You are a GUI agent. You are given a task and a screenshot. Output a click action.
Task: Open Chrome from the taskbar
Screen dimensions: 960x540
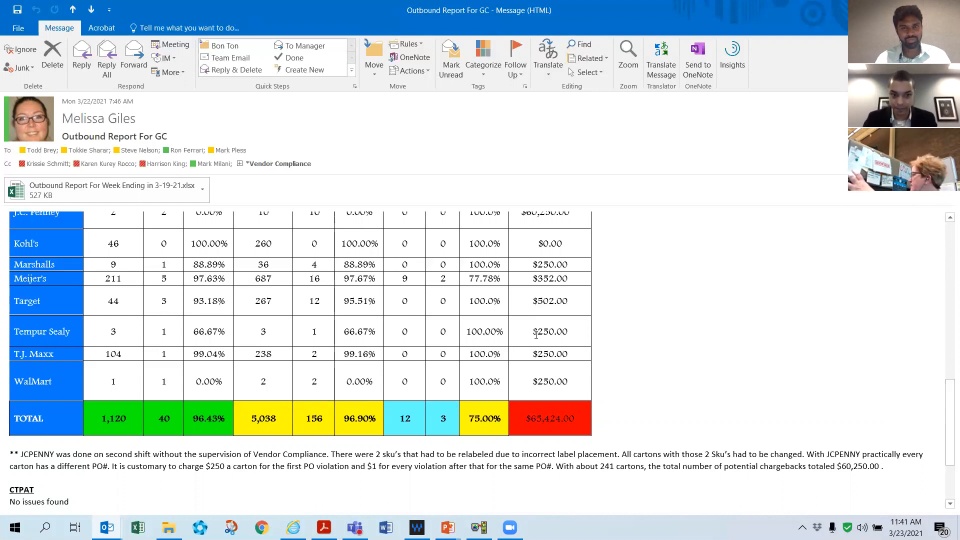261,527
